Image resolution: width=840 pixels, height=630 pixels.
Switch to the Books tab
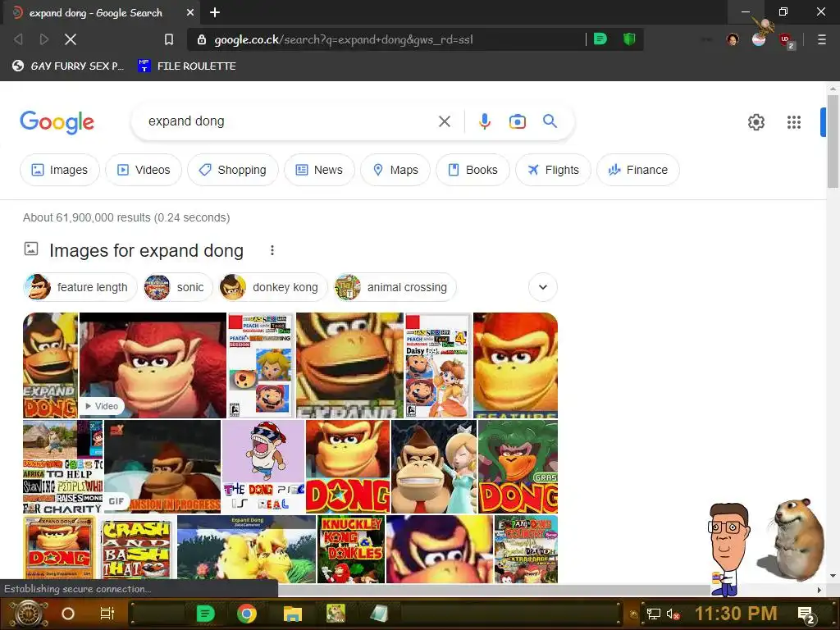(472, 170)
